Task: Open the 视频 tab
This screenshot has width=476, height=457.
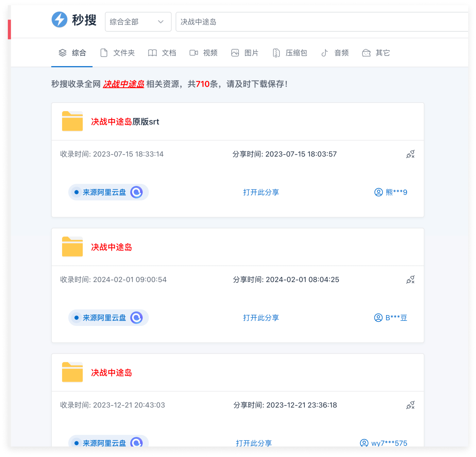Action: pos(203,53)
